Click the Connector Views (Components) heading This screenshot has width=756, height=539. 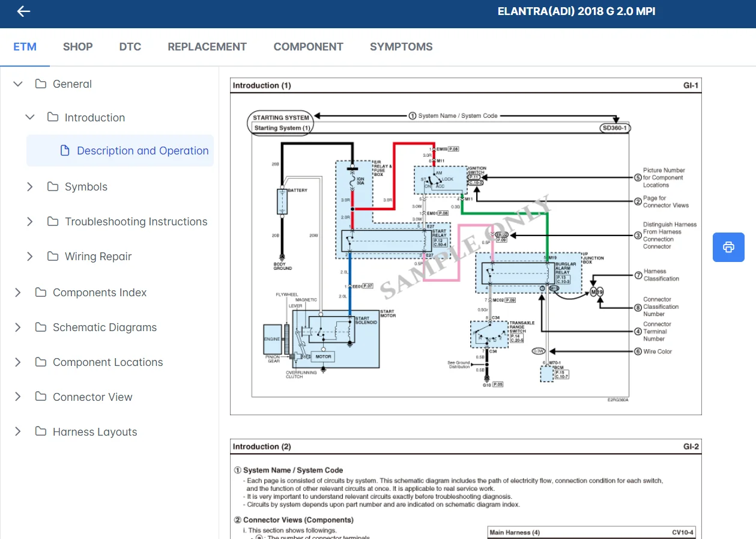[x=294, y=520]
